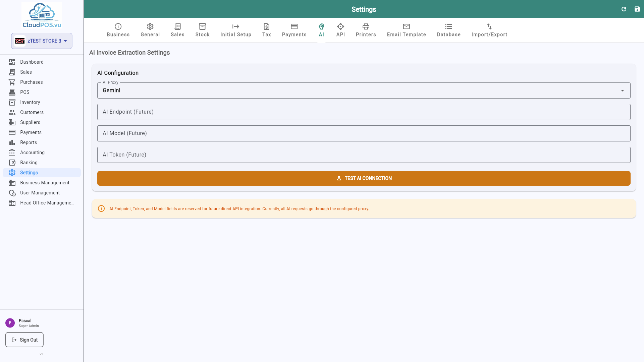Click the Accounting bank sidebar icon
Screen dimensions: 644x362
click(12, 153)
